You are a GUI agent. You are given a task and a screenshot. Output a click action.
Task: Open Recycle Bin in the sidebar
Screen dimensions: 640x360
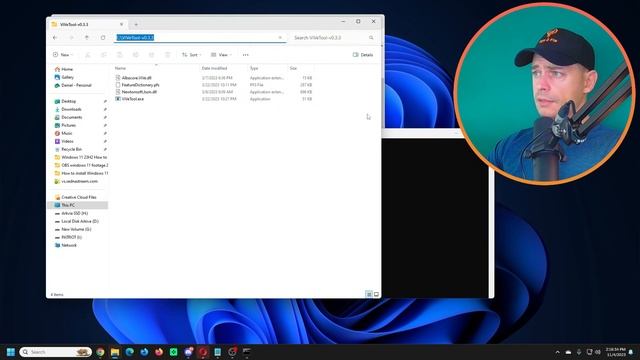[x=71, y=149]
